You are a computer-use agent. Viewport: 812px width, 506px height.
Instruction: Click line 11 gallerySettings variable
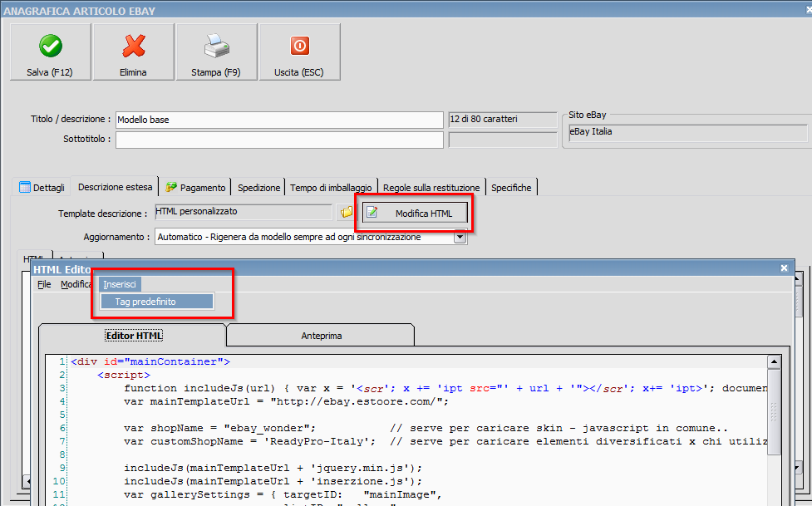[x=283, y=494]
